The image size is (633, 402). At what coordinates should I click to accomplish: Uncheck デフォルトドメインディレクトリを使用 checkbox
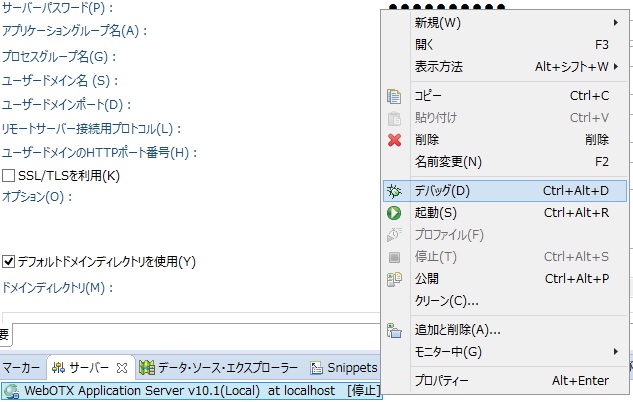pos(9,262)
